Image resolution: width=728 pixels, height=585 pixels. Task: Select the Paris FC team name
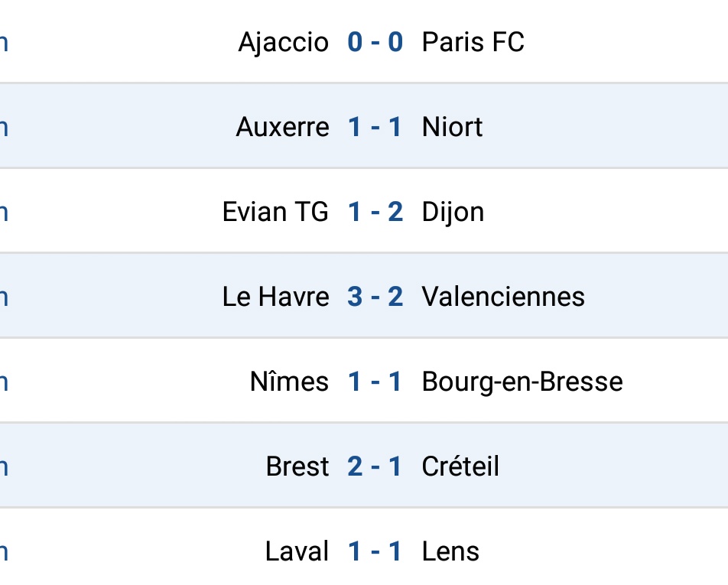tap(473, 42)
